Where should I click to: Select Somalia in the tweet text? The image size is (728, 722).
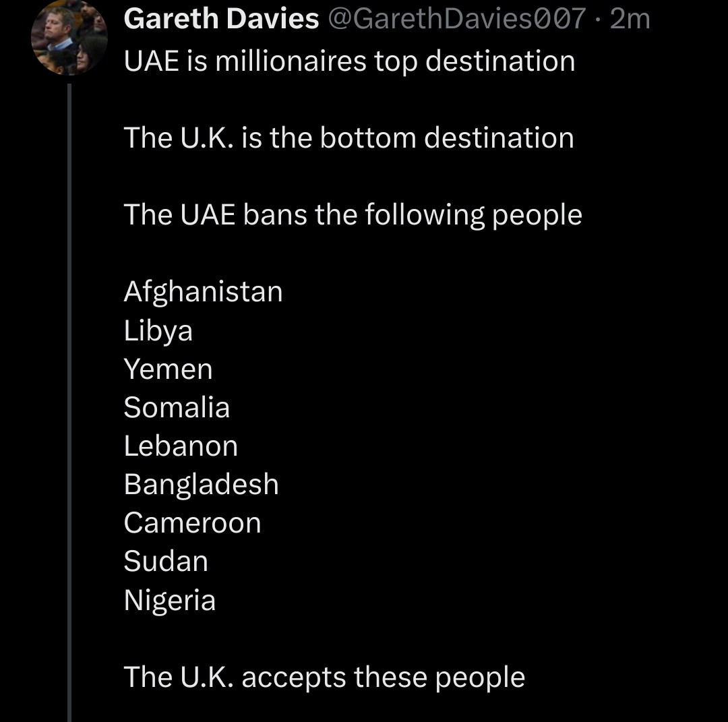(x=177, y=408)
